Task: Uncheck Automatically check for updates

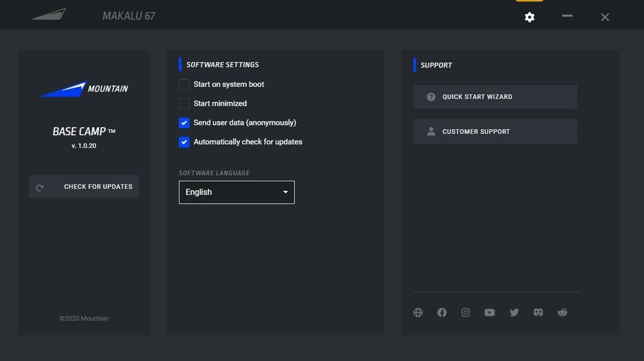Action: (x=184, y=142)
